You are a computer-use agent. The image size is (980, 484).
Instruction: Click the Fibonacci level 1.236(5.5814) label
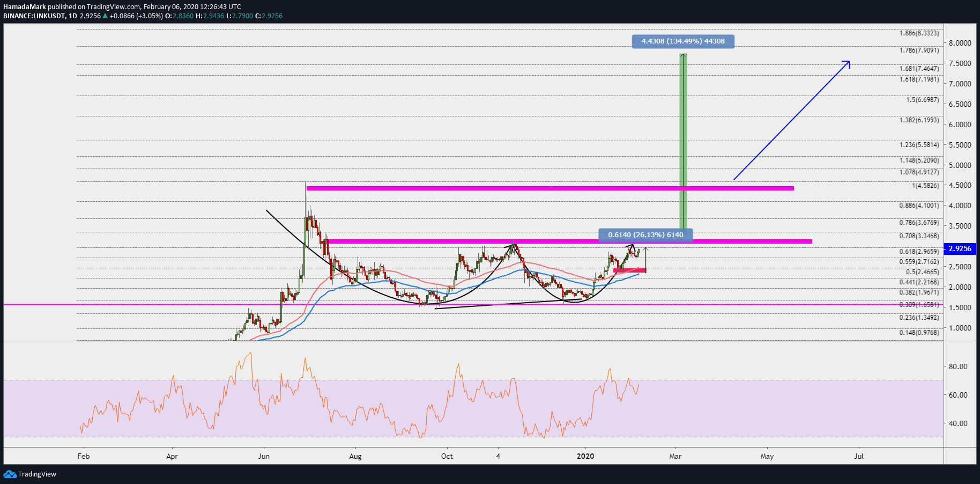pyautogui.click(x=919, y=145)
